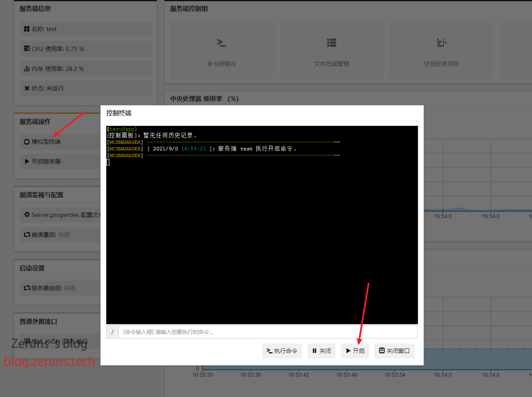The width and height of the screenshot is (532, 397).
Task: Click the 名称: test info row
Action: coord(85,29)
